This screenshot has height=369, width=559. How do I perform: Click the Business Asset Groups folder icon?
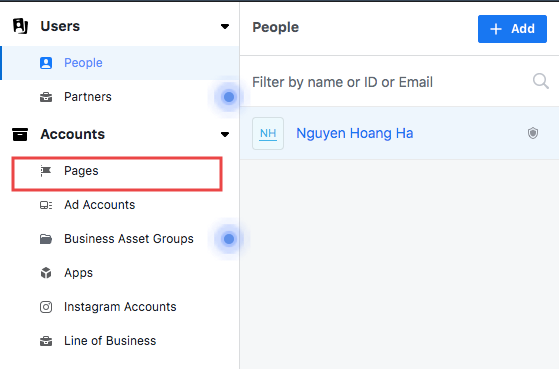[46, 239]
